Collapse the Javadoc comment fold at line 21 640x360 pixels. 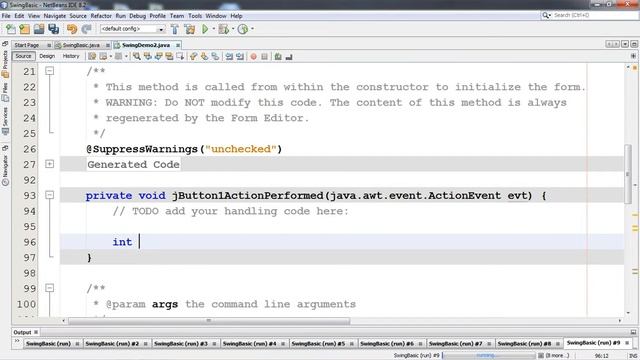tap(49, 71)
